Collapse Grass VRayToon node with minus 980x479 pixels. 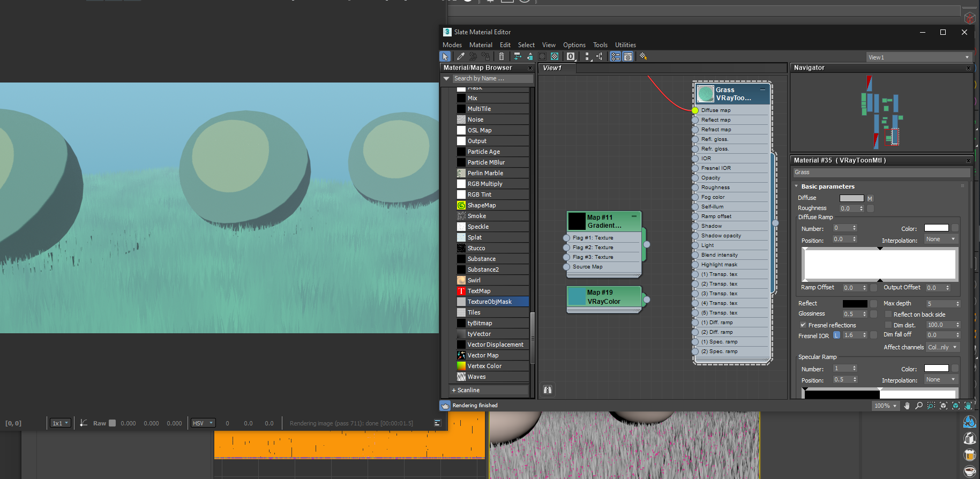762,89
